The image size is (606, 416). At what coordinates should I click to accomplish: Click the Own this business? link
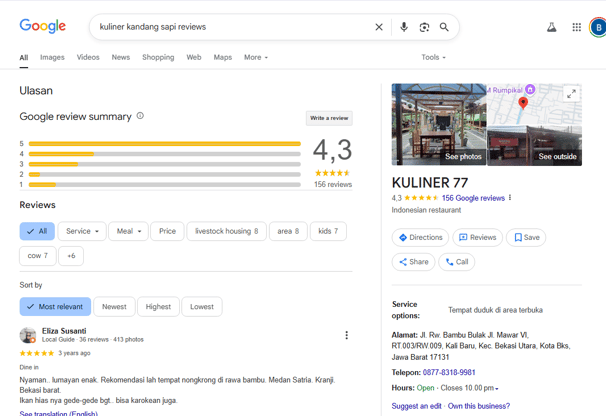(479, 406)
